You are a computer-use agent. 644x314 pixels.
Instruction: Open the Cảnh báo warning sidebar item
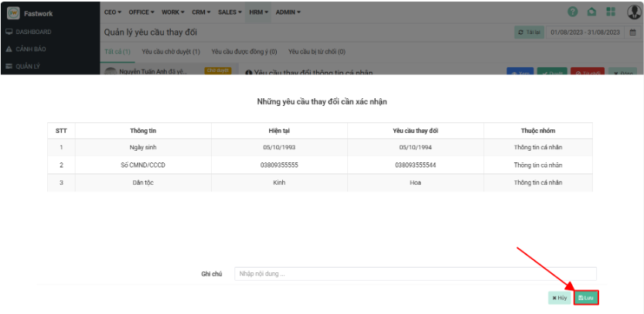31,49
